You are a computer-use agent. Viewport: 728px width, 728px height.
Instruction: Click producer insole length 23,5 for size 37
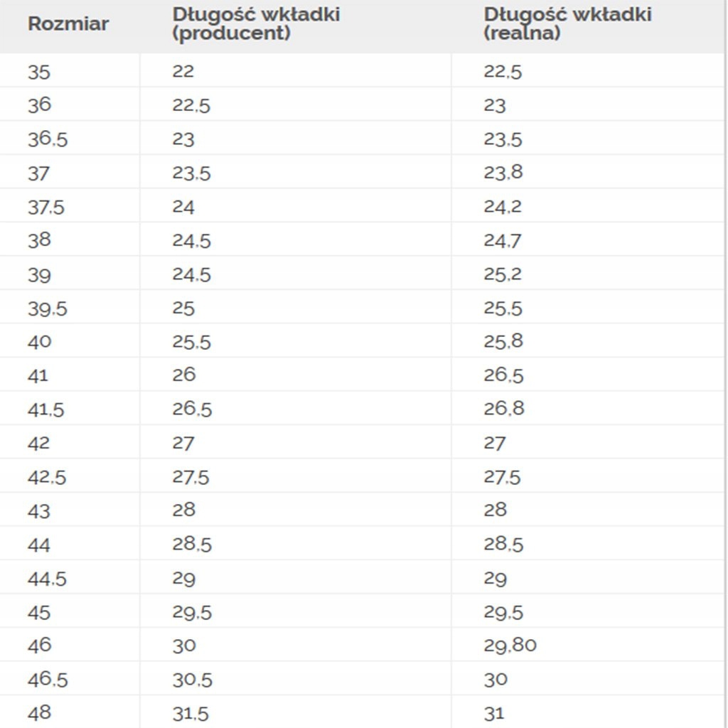[191, 173]
